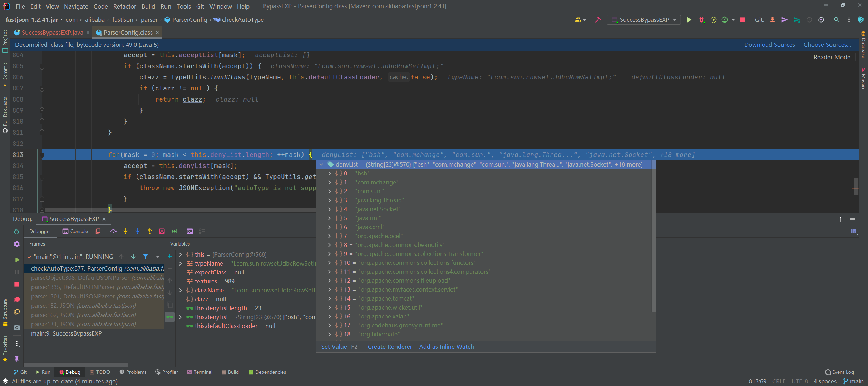Open the Evaluate Expression icon

190,231
